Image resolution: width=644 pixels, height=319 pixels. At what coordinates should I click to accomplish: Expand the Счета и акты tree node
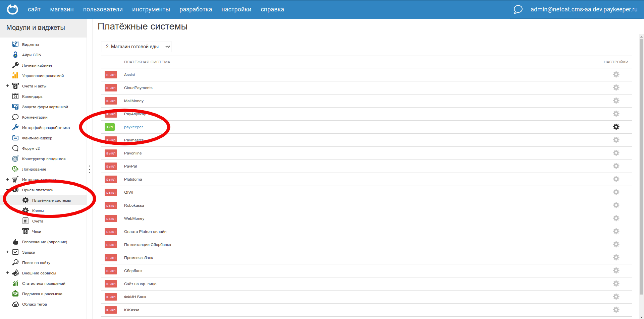pyautogui.click(x=8, y=86)
